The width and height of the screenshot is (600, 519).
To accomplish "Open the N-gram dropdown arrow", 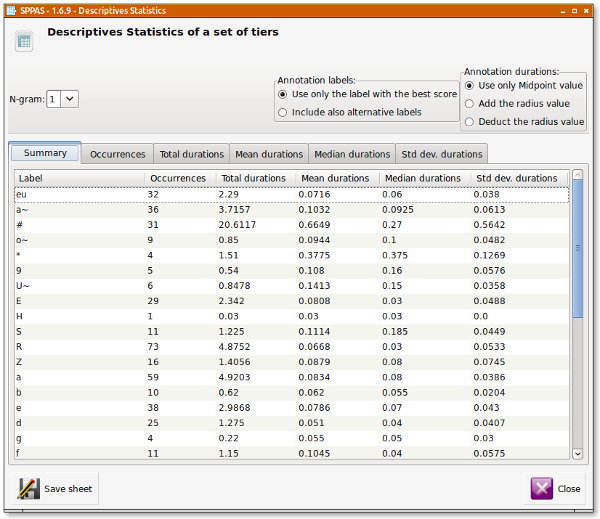I will 70,99.
